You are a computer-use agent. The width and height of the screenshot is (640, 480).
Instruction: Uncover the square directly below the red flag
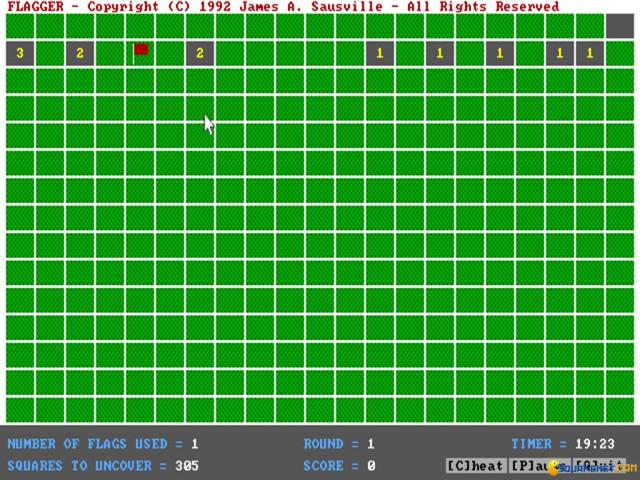140,81
